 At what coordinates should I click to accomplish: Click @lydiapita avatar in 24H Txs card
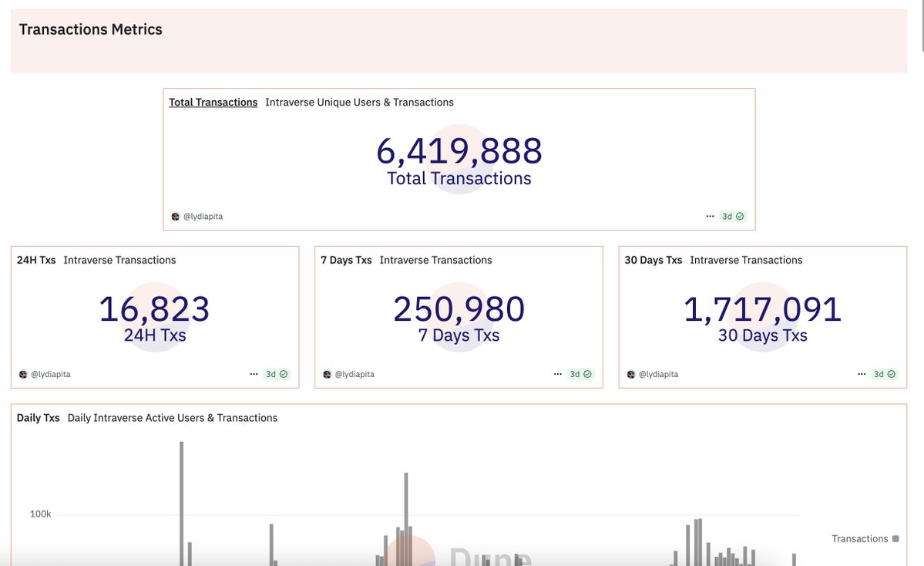point(23,375)
